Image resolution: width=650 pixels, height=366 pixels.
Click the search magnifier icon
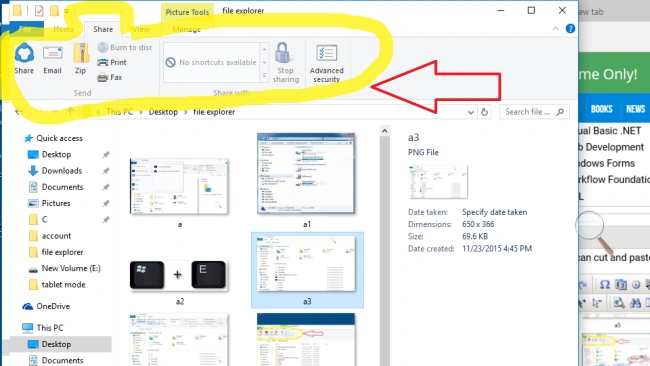pos(560,111)
